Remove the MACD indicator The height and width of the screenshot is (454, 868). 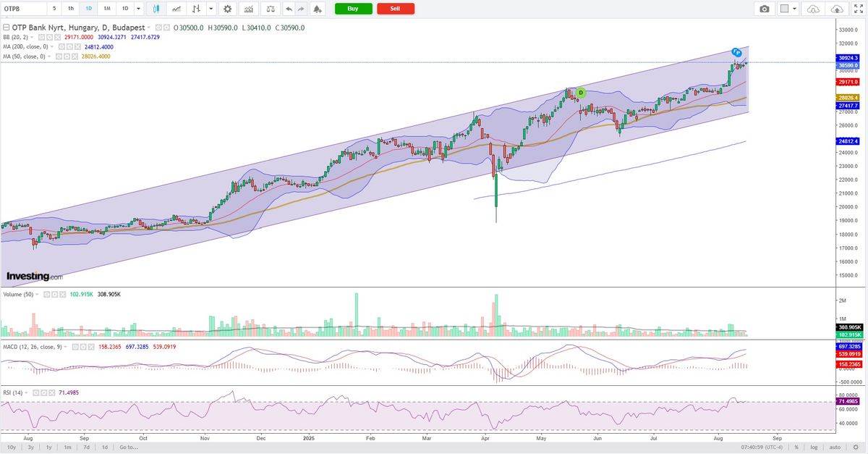[90, 347]
